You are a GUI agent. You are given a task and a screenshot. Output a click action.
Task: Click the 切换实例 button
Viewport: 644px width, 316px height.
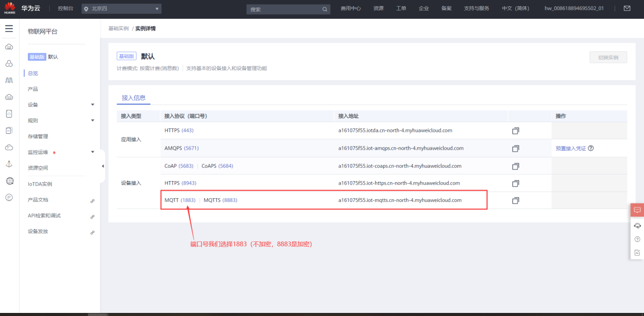click(x=608, y=57)
